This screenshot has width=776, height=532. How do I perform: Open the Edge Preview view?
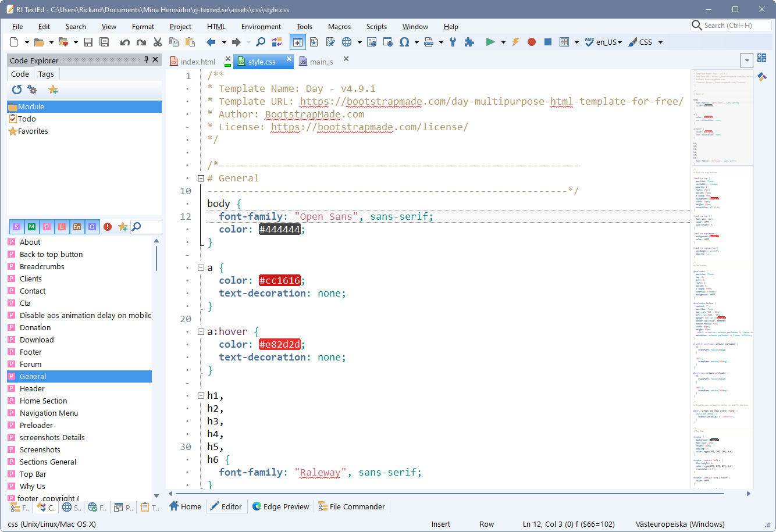pos(280,506)
